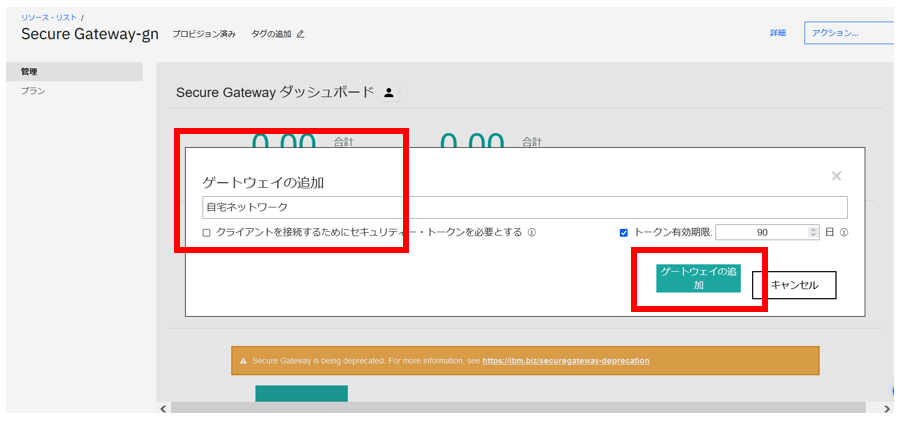Click the gateway name input field

(x=525, y=207)
